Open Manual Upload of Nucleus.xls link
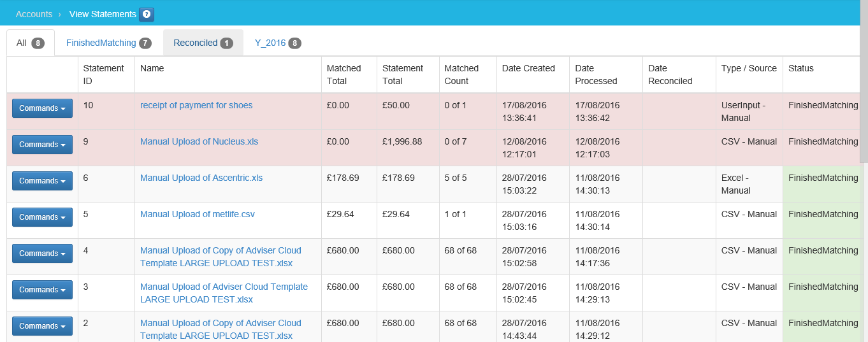The height and width of the screenshot is (342, 868). [x=199, y=141]
